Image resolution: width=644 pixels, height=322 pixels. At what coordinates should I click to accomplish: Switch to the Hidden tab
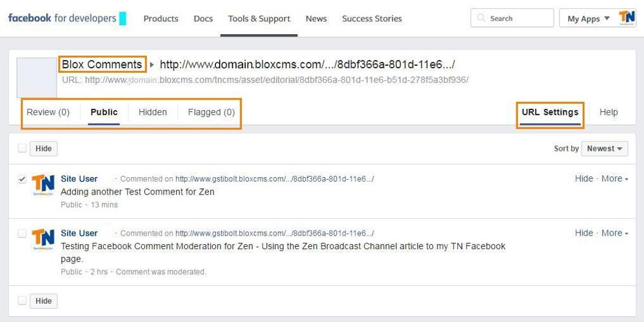tap(153, 112)
